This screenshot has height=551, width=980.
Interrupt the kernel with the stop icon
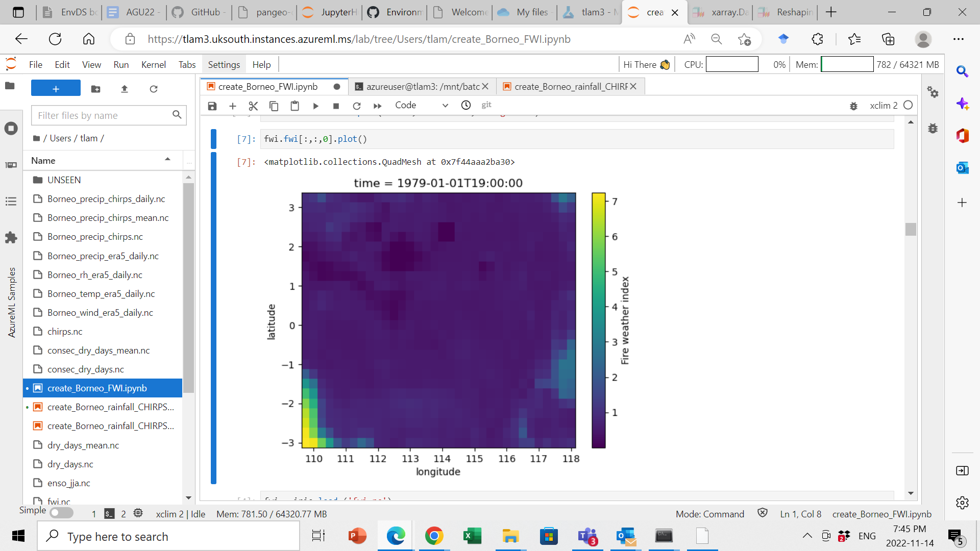[x=336, y=106]
